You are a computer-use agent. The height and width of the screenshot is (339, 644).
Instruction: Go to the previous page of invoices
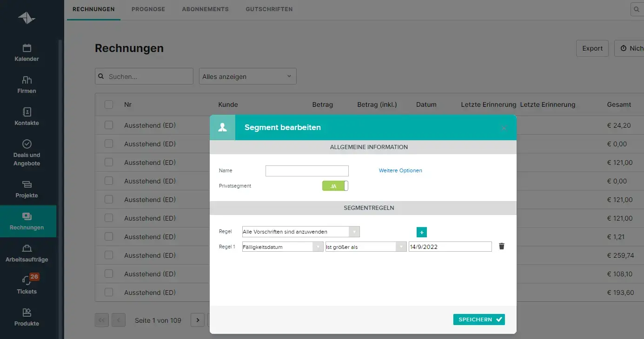pyautogui.click(x=119, y=320)
